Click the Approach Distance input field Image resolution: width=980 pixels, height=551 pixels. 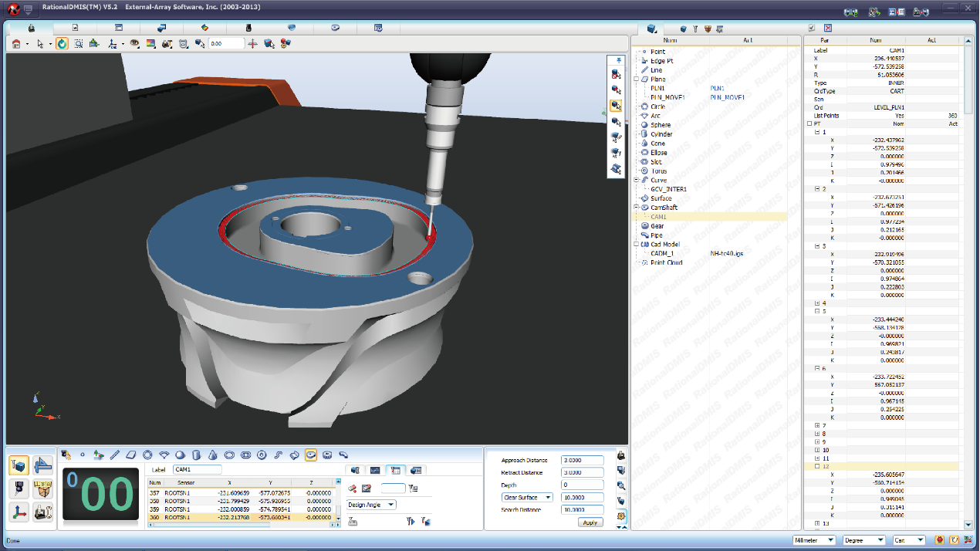coord(583,461)
